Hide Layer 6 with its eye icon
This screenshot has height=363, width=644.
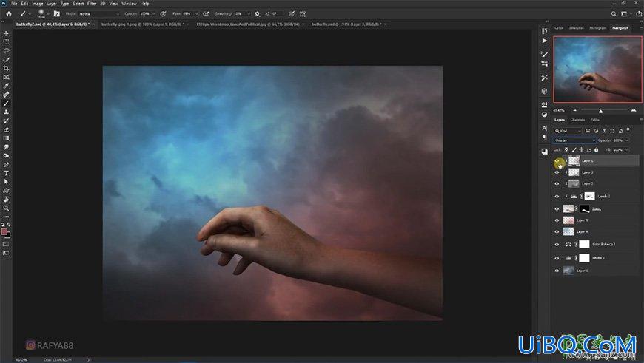pos(557,161)
